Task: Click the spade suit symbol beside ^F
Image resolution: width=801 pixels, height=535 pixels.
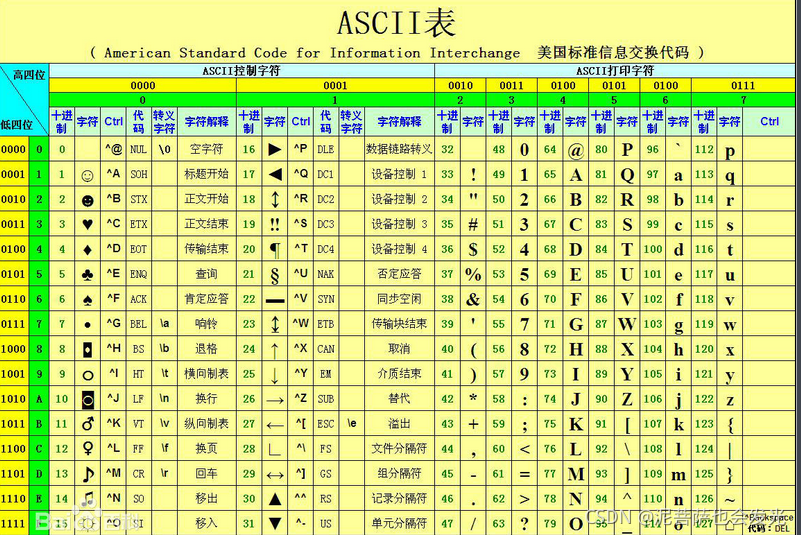Action: pos(87,300)
